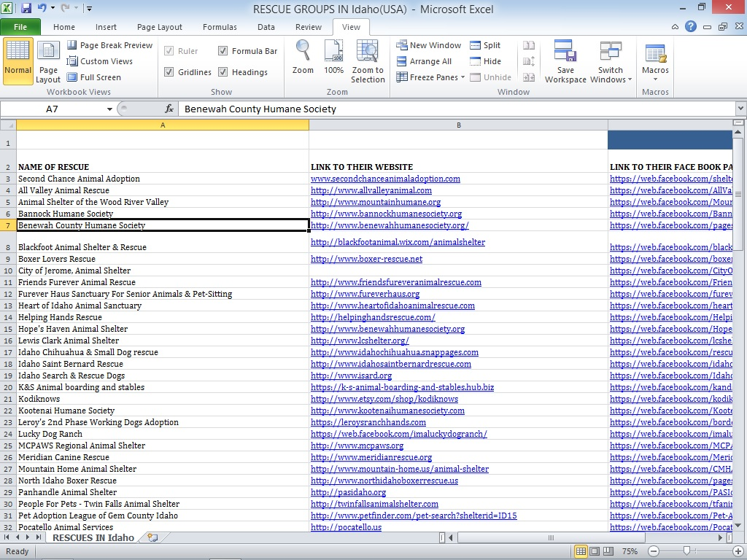
Task: Click vertical scrollbar down arrow
Action: [738, 526]
